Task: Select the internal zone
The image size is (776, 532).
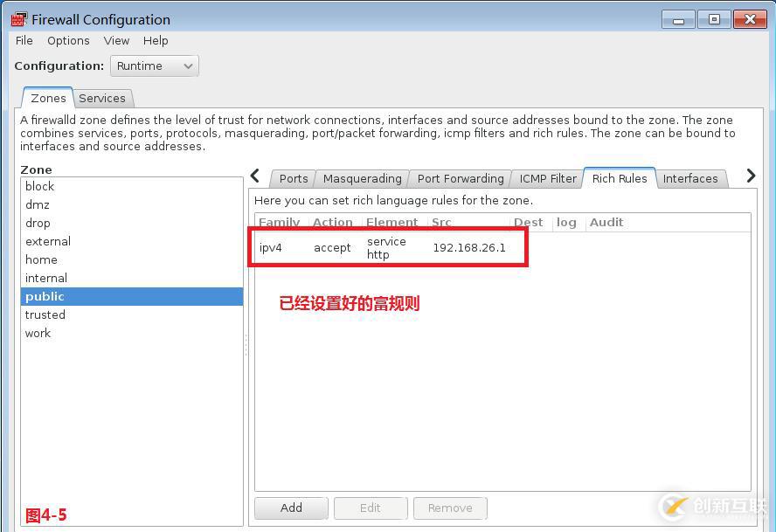Action: 132,278
